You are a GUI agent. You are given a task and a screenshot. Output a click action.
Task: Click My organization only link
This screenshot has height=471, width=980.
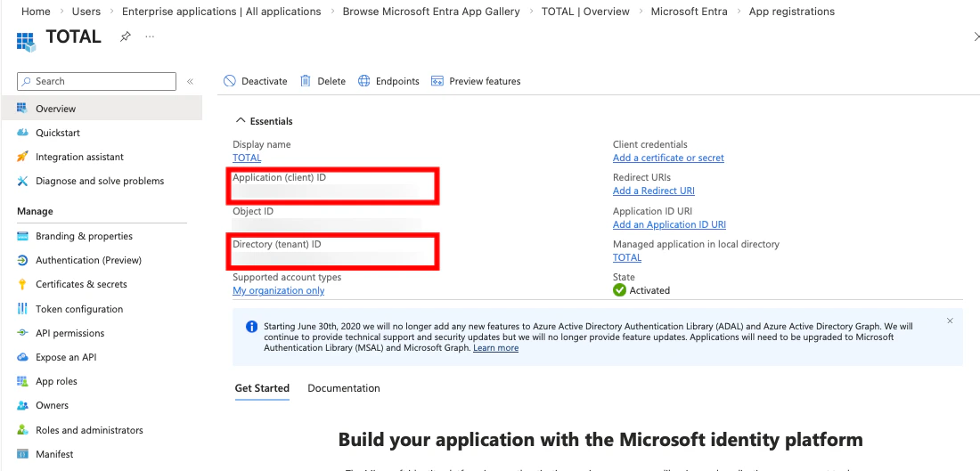click(x=279, y=290)
